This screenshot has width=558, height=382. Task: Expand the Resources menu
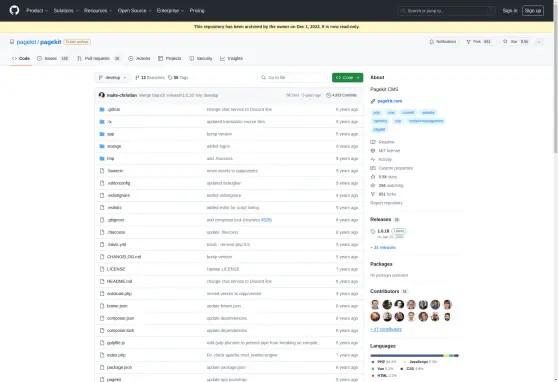98,11
